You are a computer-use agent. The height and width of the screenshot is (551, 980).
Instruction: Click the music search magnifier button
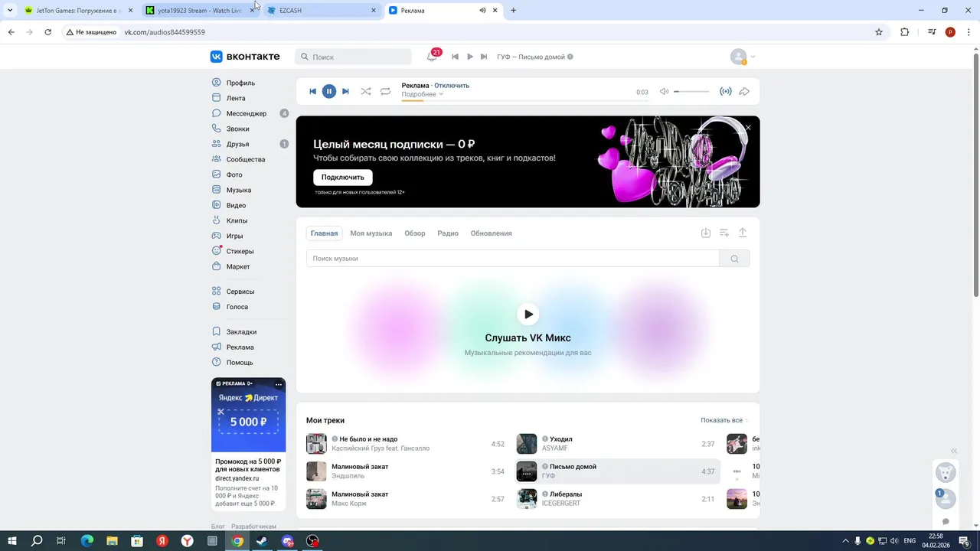coord(734,259)
